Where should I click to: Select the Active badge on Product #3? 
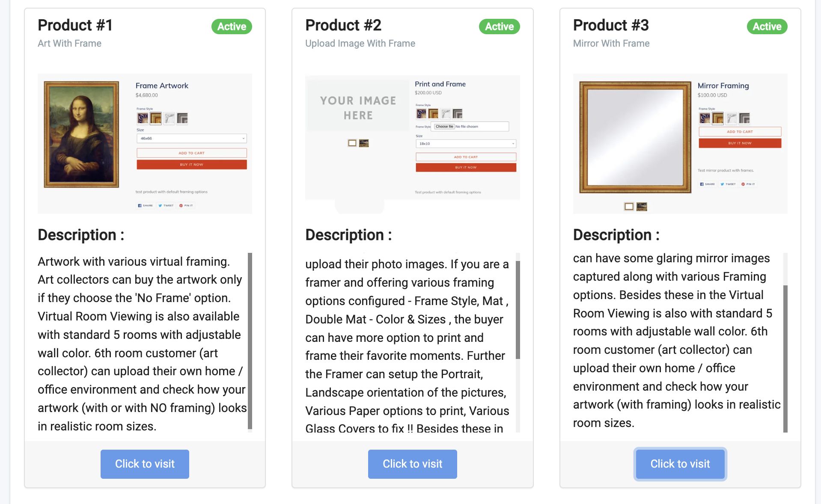(x=767, y=27)
